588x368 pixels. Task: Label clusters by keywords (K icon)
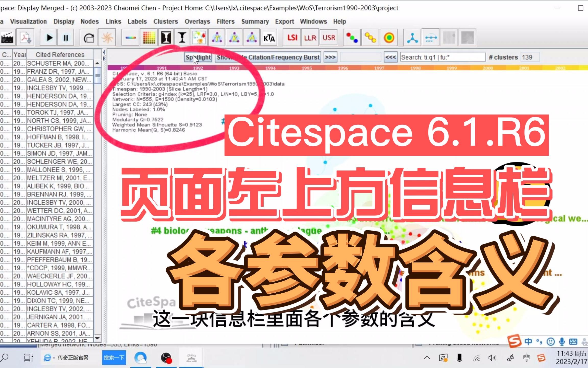(234, 38)
